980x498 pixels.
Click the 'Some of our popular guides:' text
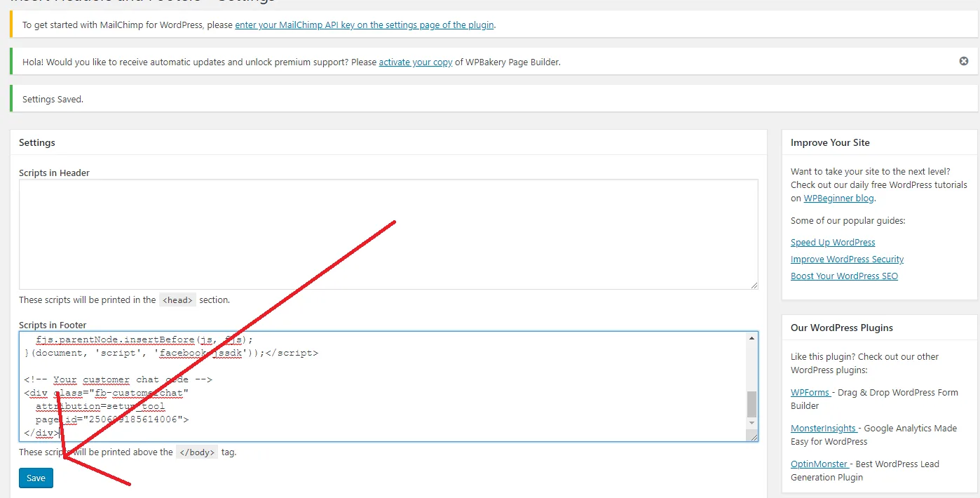coord(848,220)
